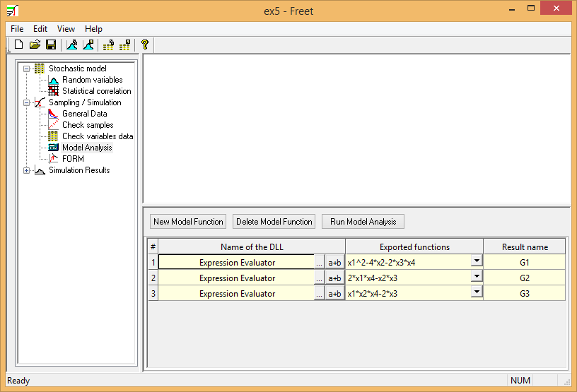Select Model Analysis tree item

[87, 148]
